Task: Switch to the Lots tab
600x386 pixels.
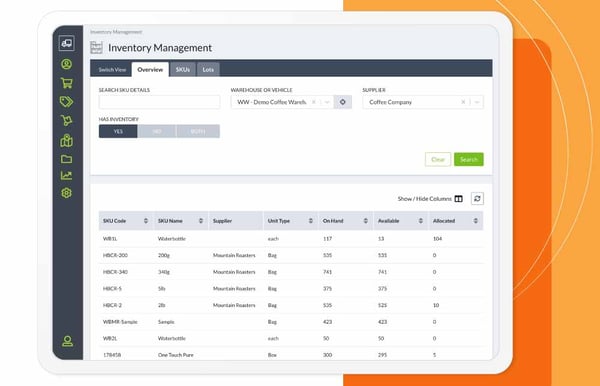Action: pos(208,70)
